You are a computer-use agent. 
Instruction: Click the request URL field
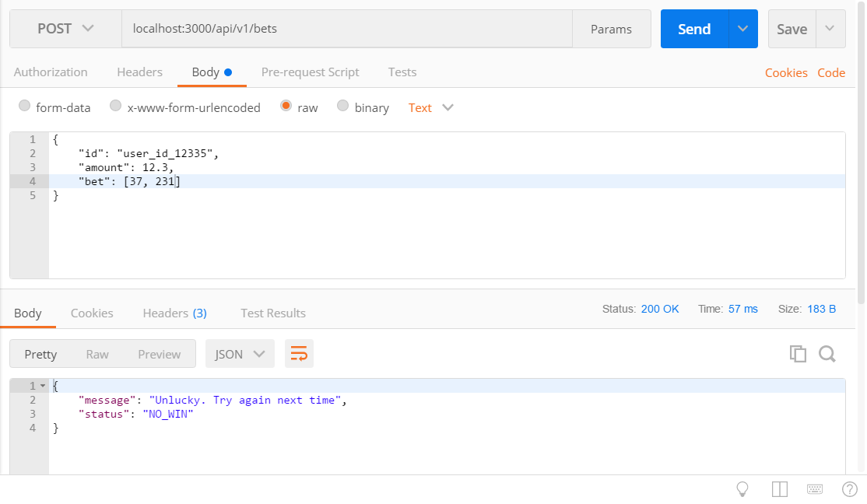347,29
